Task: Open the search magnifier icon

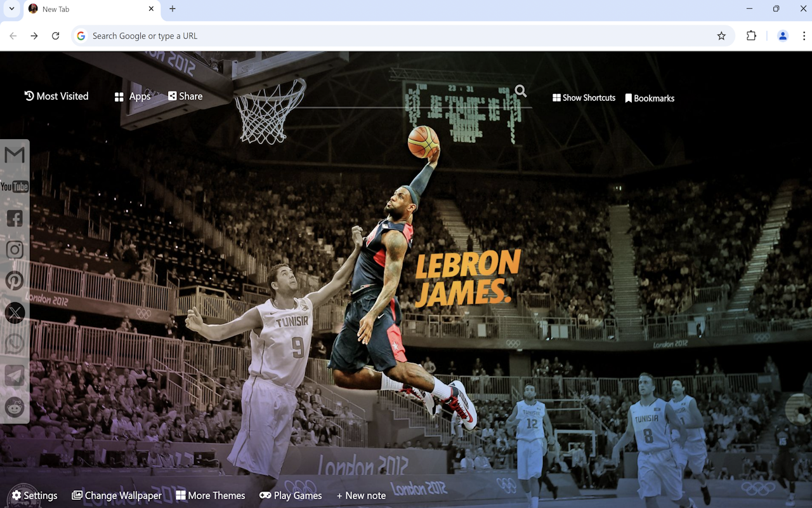Action: click(520, 91)
